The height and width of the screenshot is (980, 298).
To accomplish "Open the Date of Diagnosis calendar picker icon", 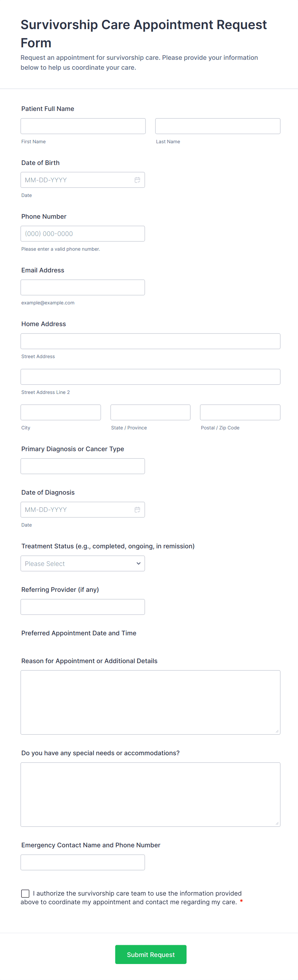I will pos(137,509).
